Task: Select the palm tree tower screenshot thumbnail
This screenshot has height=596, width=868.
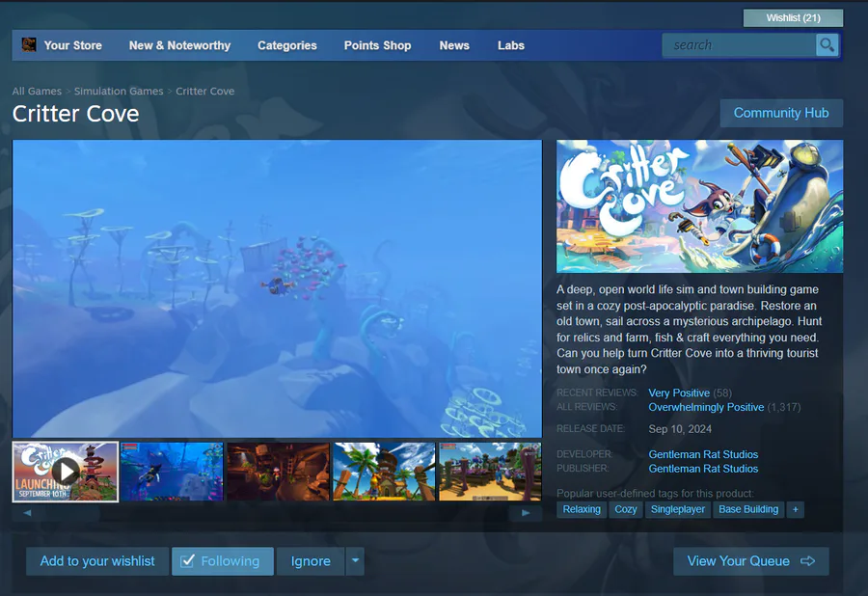Action: point(384,472)
